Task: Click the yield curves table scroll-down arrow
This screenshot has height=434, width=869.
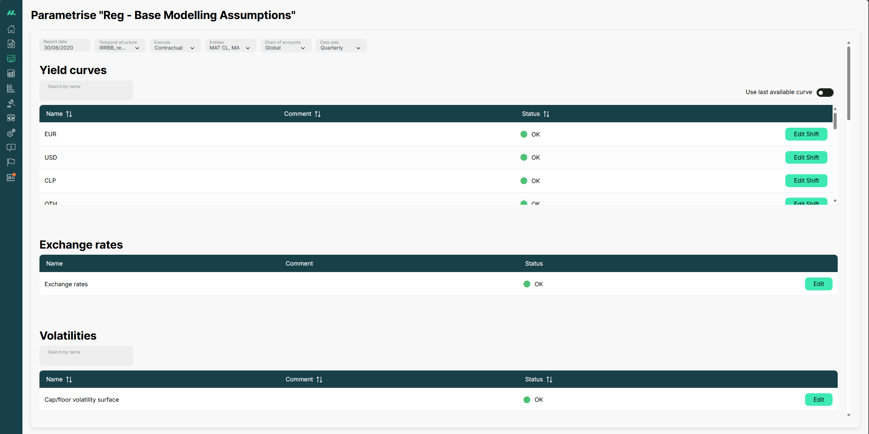Action: point(835,201)
